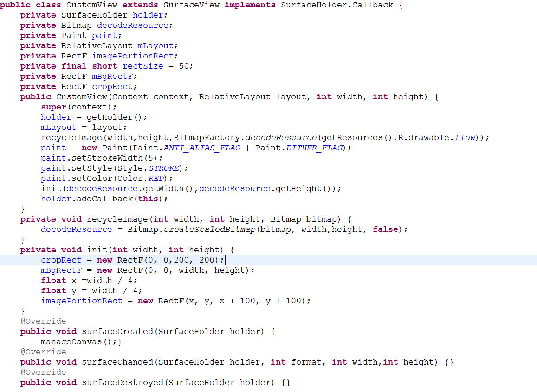Click the value 50 assigned to rectSize

click(x=184, y=66)
